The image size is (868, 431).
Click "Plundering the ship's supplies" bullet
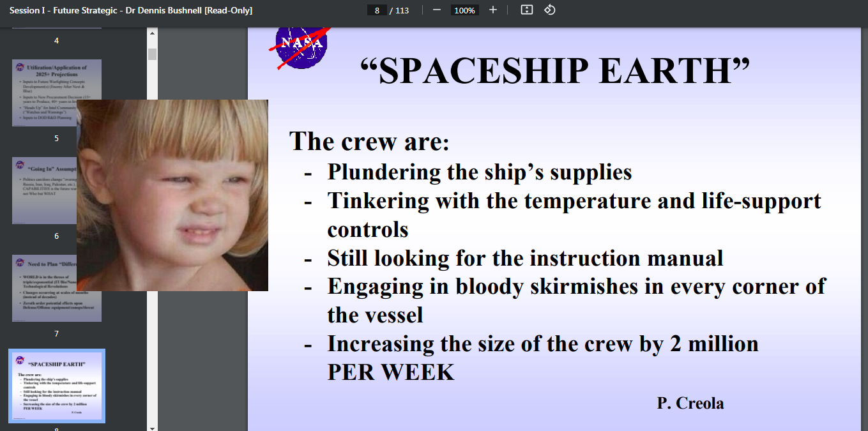click(480, 172)
